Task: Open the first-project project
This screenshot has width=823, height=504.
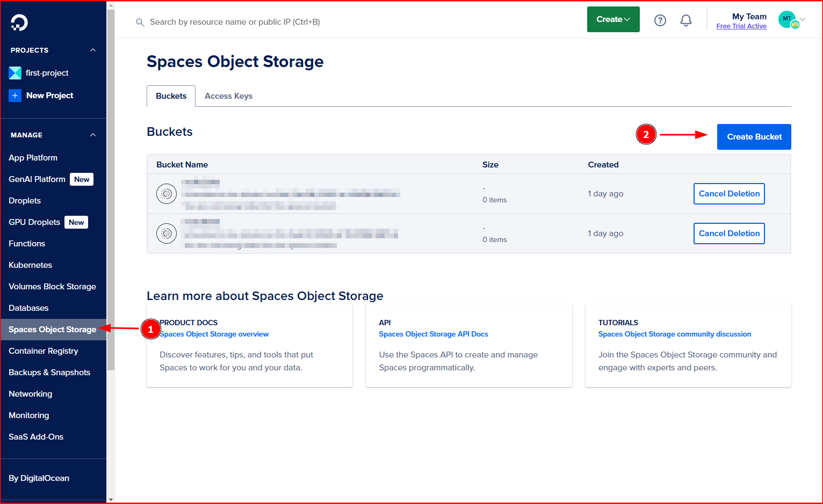Action: pyautogui.click(x=47, y=73)
